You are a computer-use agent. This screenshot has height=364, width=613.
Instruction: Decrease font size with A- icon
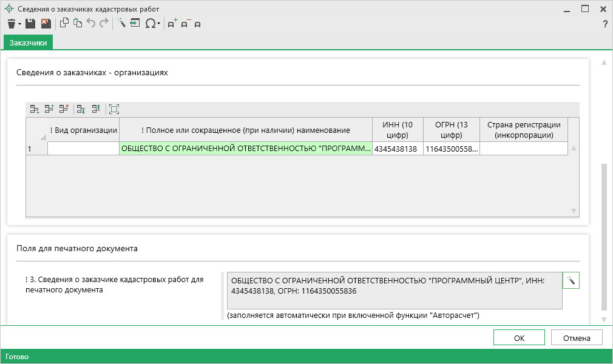pos(186,24)
